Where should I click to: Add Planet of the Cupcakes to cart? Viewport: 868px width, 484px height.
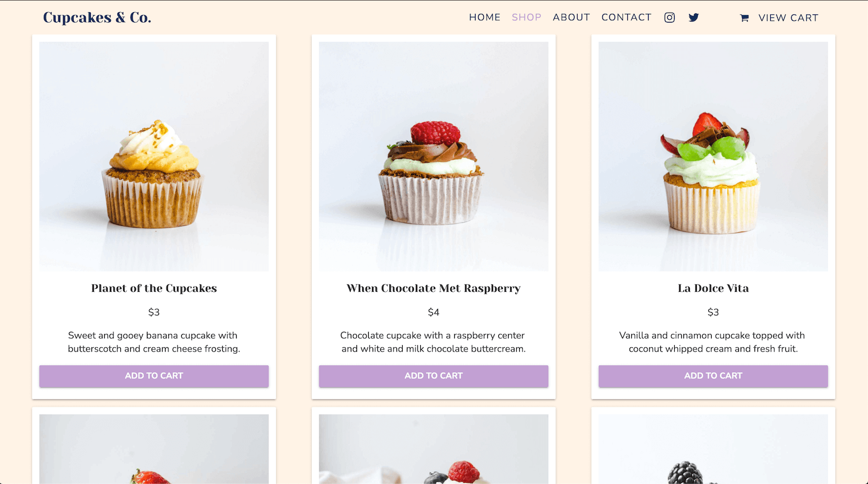[154, 376]
